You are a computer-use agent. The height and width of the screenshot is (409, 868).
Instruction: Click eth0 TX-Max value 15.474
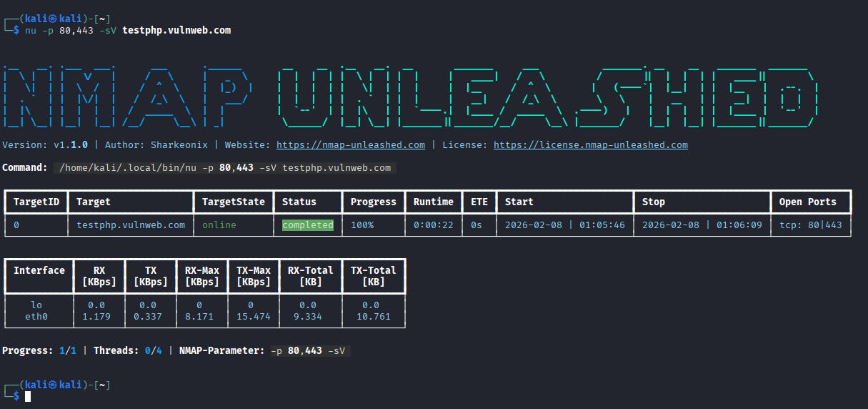point(254,316)
